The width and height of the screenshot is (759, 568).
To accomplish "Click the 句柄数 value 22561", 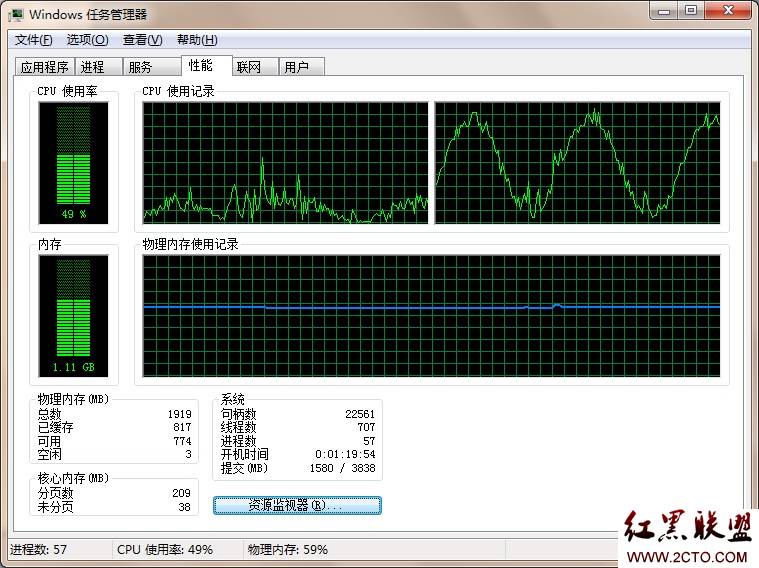I will tap(360, 414).
